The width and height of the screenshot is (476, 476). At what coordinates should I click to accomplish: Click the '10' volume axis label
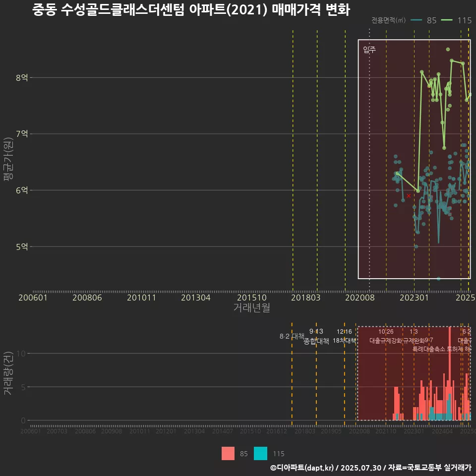[x=21, y=354]
